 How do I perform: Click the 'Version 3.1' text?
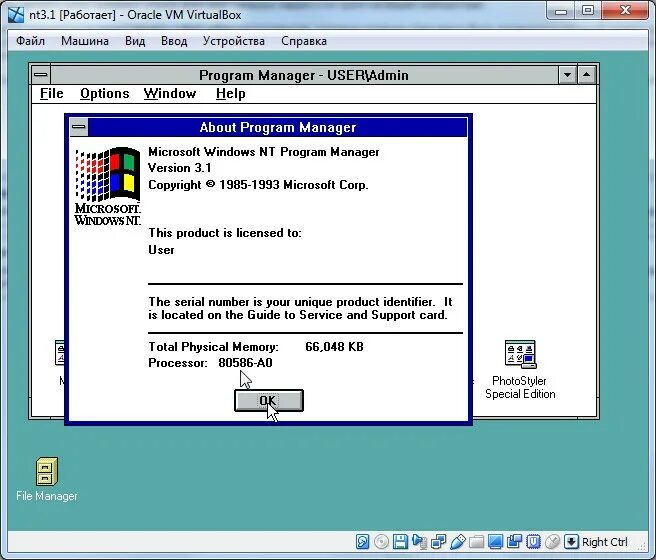(179, 168)
